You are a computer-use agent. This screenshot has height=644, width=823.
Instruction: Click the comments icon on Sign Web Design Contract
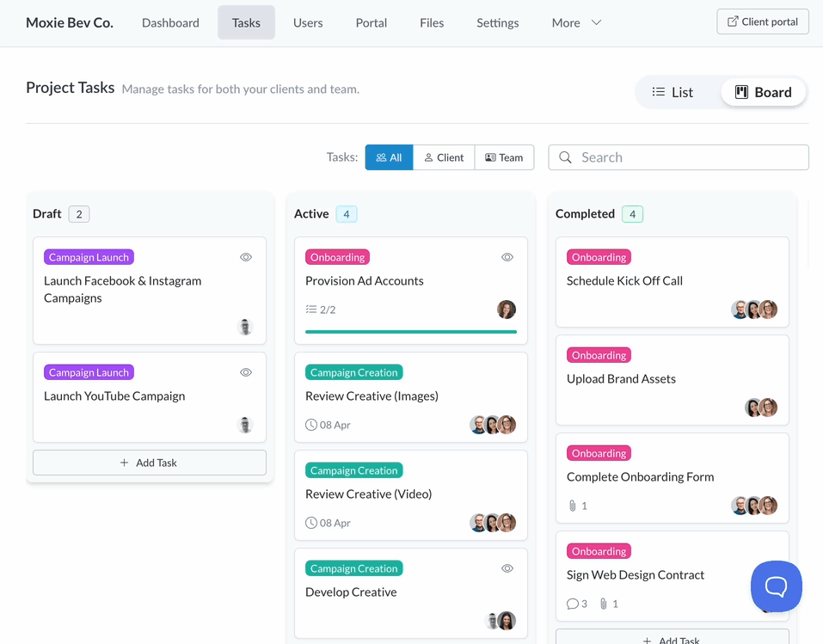(573, 604)
